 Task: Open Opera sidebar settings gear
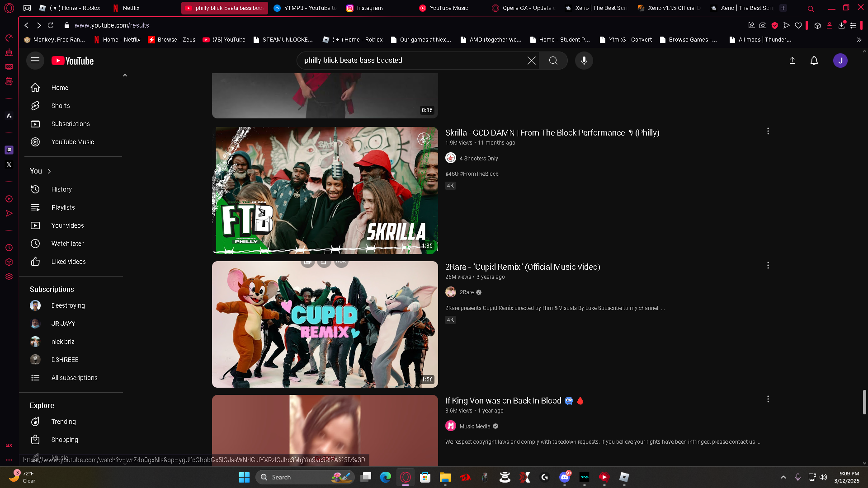click(x=9, y=277)
